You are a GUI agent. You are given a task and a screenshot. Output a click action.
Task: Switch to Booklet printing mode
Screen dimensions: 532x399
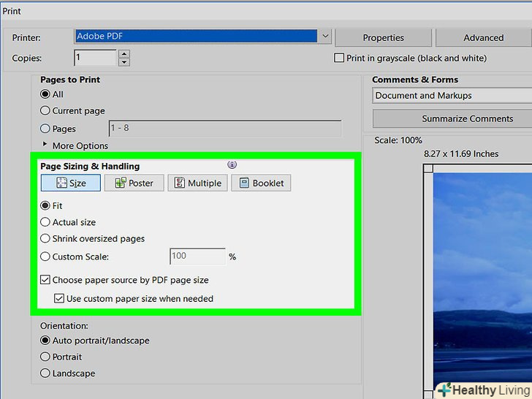[261, 183]
